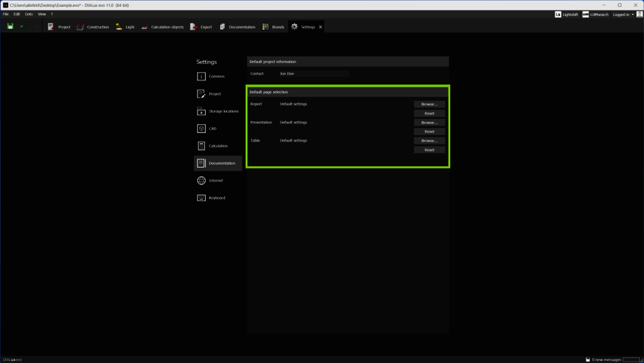Click the Brands catalog icon

point(266,27)
